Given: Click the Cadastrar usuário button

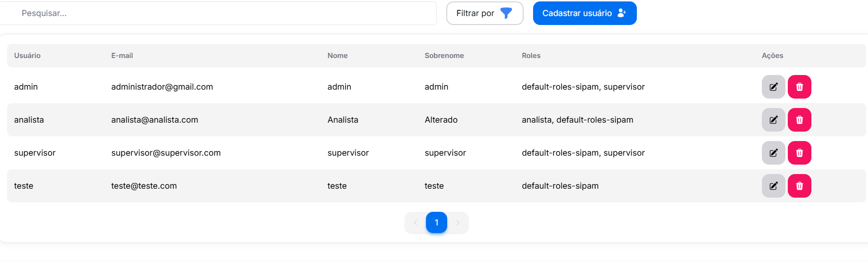Looking at the screenshot, I should point(584,13).
